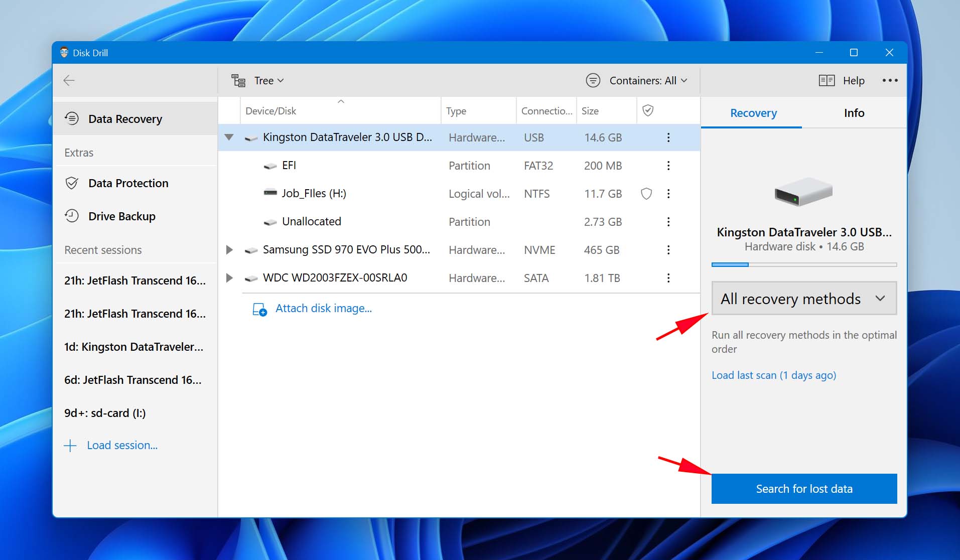Click the disk usage progress bar
Screen dimensions: 960x560
[x=804, y=264]
